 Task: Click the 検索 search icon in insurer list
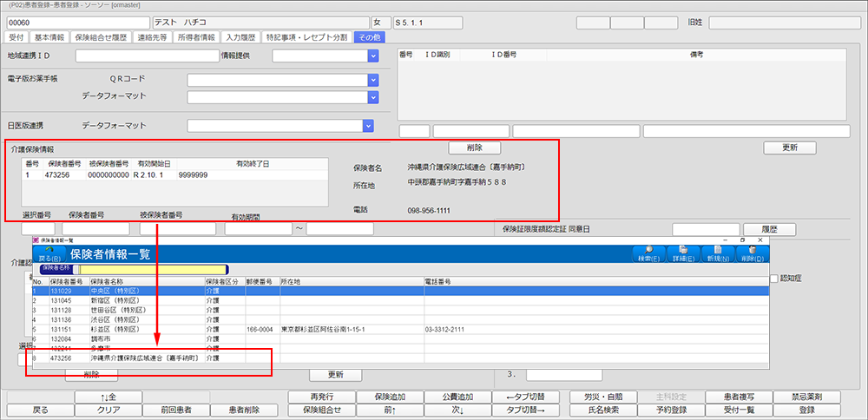[648, 253]
